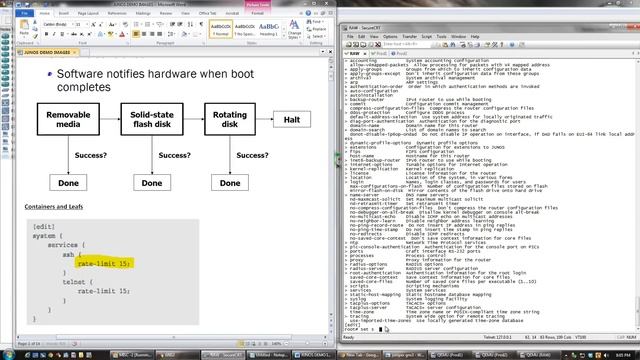Open the Options menu in SecureCRT
Viewport: 640px width, 360px height.
tap(390, 37)
